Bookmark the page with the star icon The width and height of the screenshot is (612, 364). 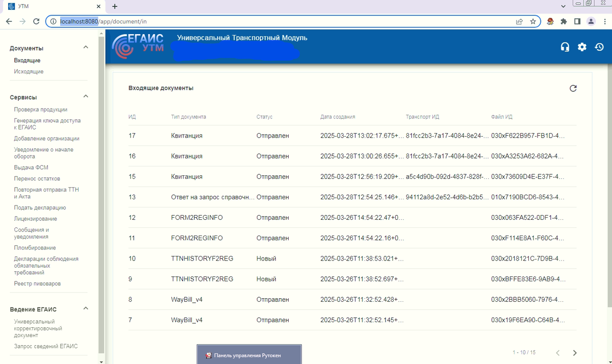click(533, 21)
